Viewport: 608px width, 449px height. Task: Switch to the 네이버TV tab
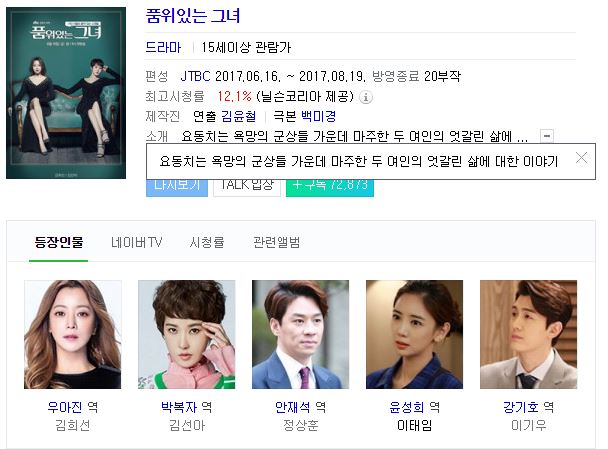[136, 242]
